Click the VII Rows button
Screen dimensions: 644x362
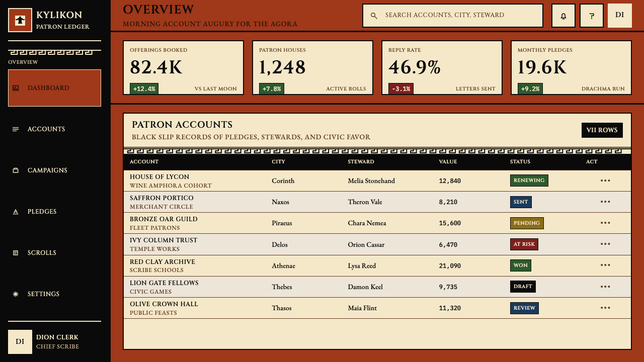[602, 130]
